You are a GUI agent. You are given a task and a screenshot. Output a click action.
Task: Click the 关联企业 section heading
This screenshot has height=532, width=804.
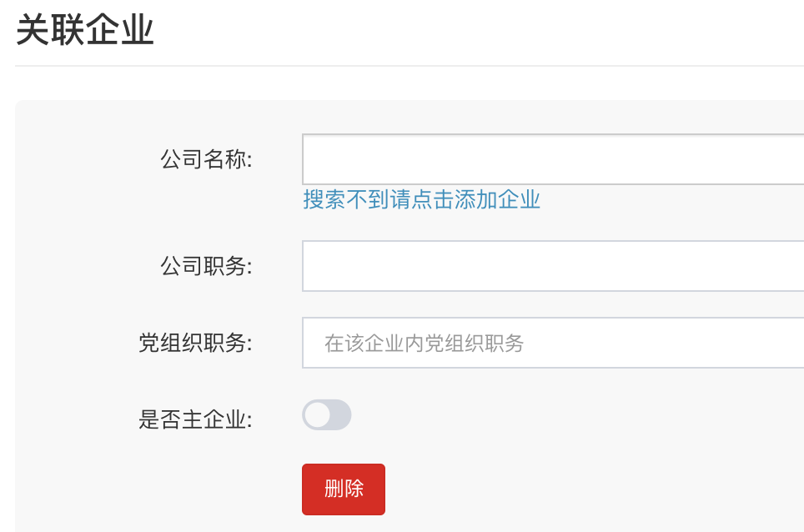point(85,31)
